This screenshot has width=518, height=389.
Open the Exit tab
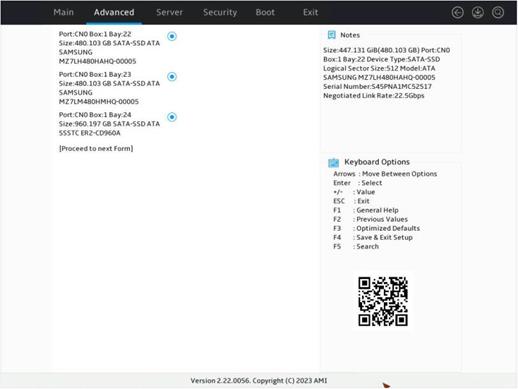coord(310,12)
